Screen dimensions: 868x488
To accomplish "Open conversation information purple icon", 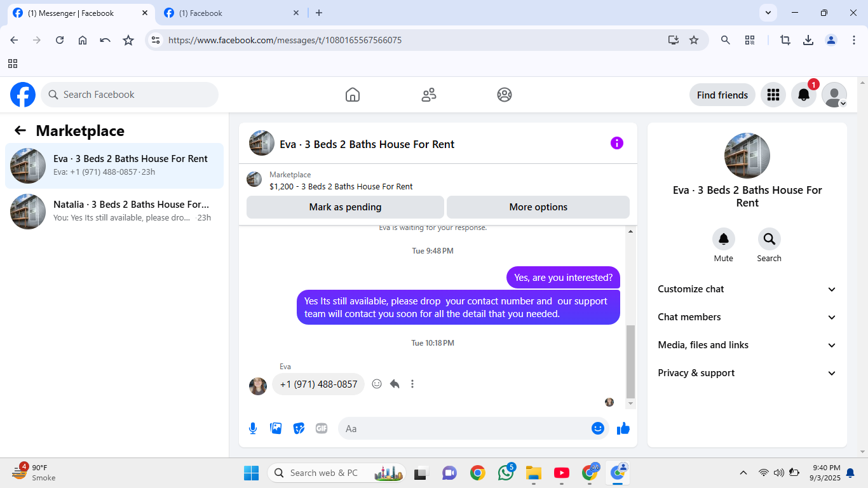I will tap(617, 143).
